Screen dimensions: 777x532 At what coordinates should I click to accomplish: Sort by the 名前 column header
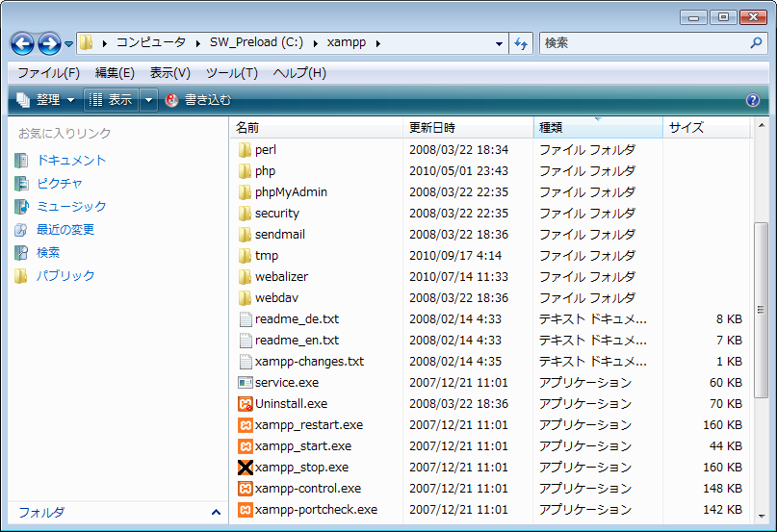point(317,128)
